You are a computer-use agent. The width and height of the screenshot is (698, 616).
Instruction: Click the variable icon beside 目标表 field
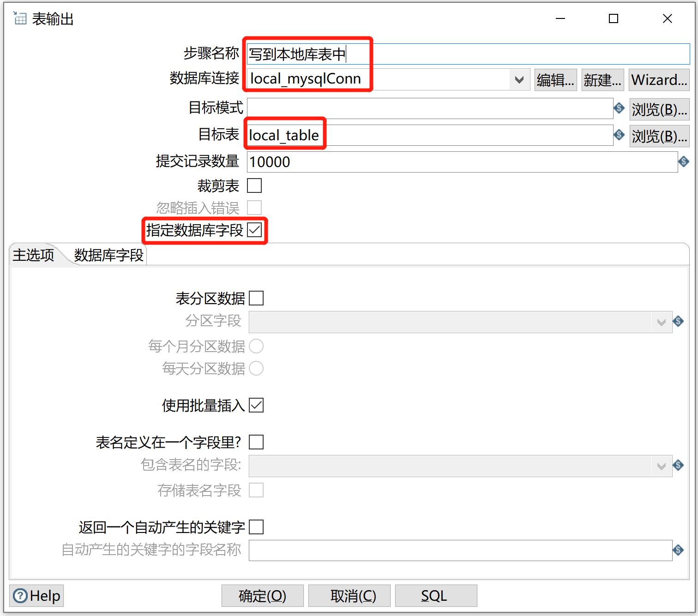(619, 135)
